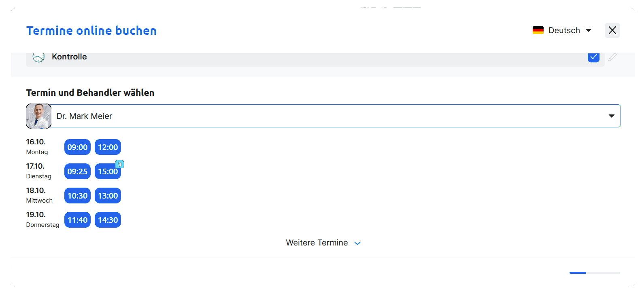Click the German flag icon

538,30
